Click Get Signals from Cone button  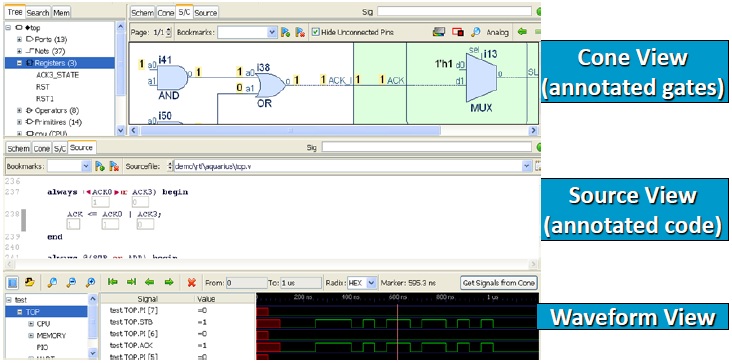click(499, 283)
